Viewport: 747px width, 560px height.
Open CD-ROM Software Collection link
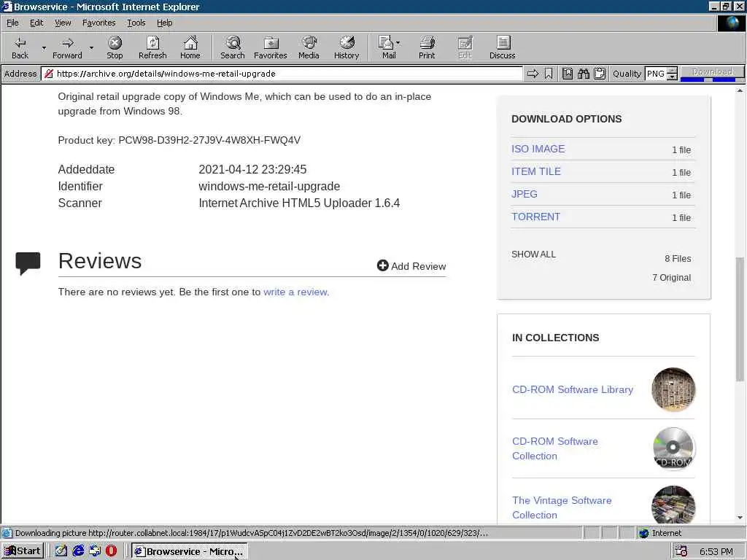tap(555, 448)
